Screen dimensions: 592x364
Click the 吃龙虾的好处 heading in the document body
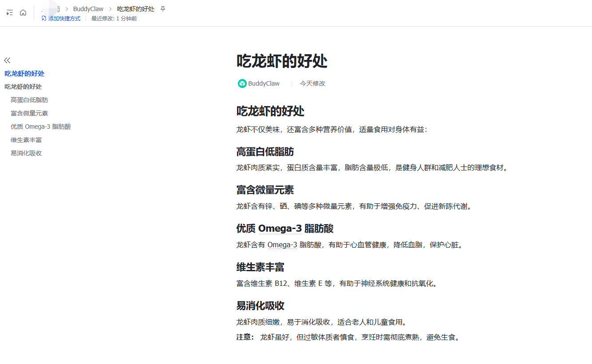click(x=269, y=111)
